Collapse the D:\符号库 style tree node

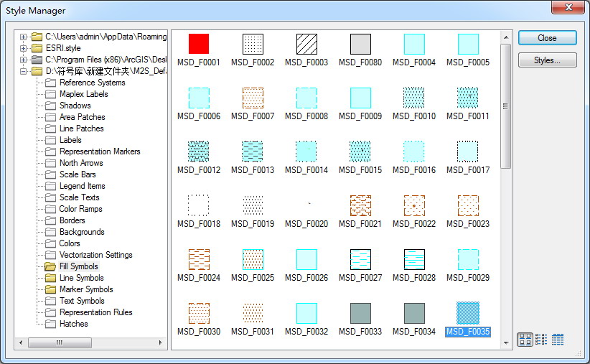[24, 71]
